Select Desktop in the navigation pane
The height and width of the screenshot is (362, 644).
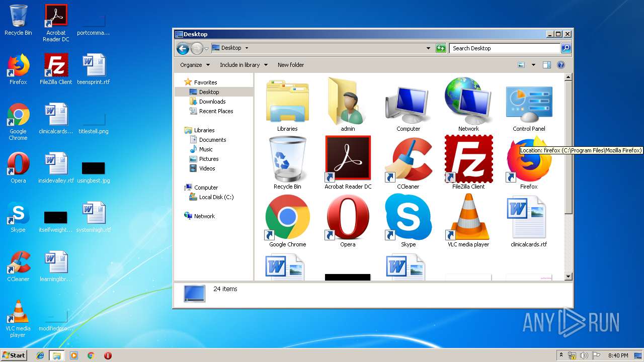(209, 92)
